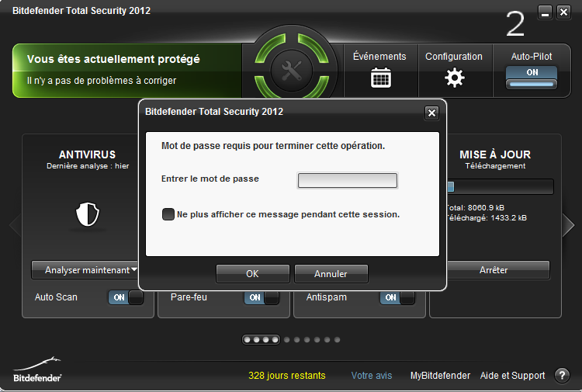Minimize the Bitdefender window

pos(545,12)
